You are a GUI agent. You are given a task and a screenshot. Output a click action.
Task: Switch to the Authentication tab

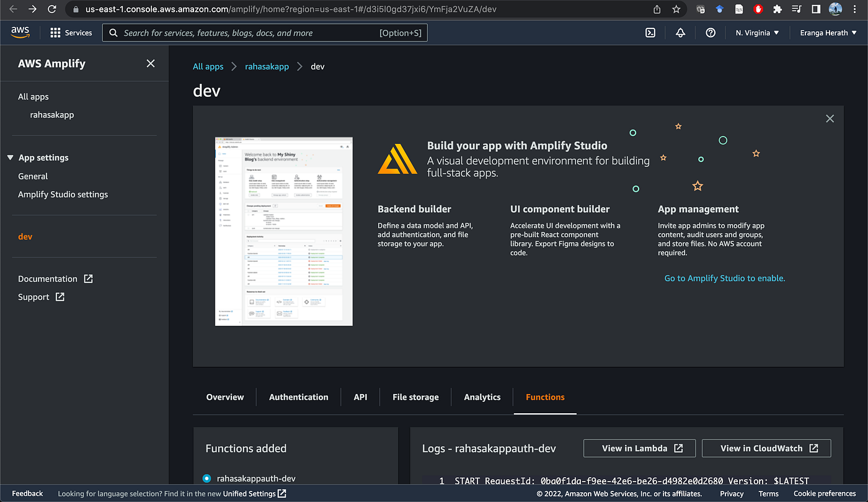(x=299, y=397)
